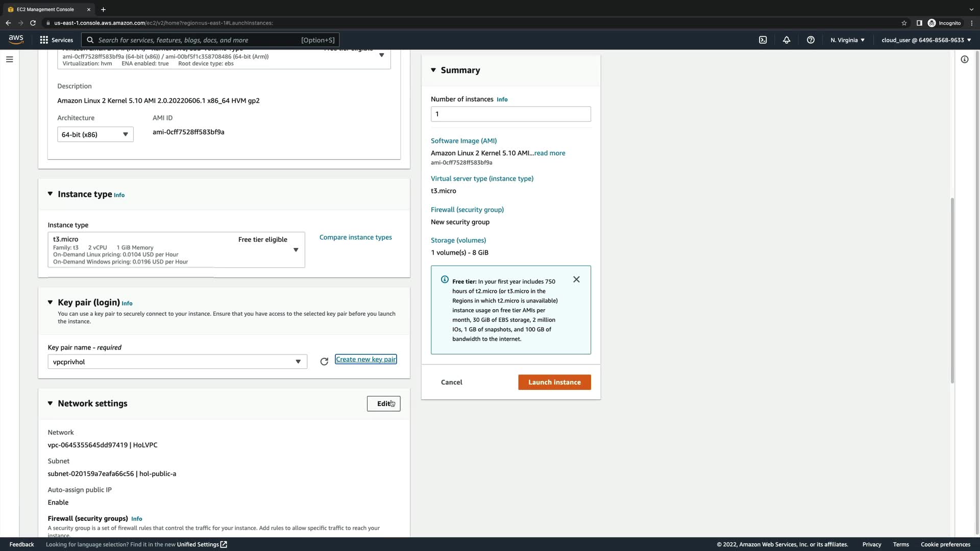The height and width of the screenshot is (551, 980).
Task: Open the left hamburger navigation menu
Action: (x=9, y=59)
